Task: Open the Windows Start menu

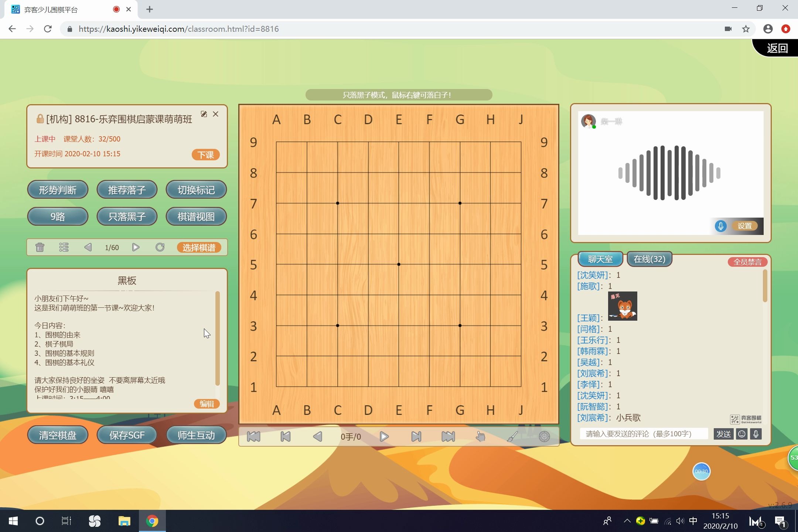Action: point(13,521)
